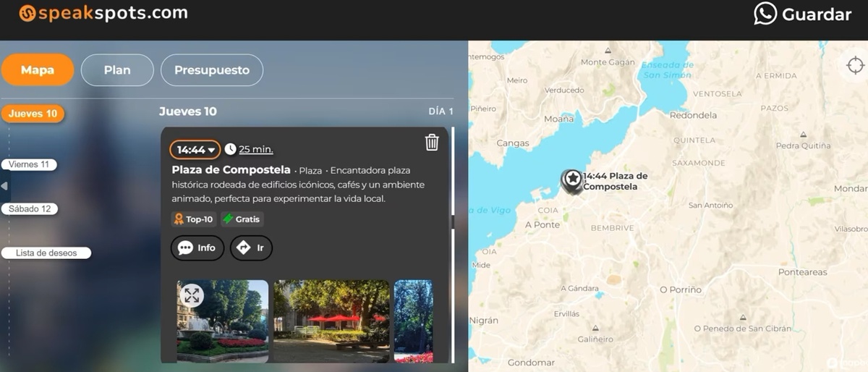Click the Ir directions button
This screenshot has height=372, width=868.
tap(251, 248)
